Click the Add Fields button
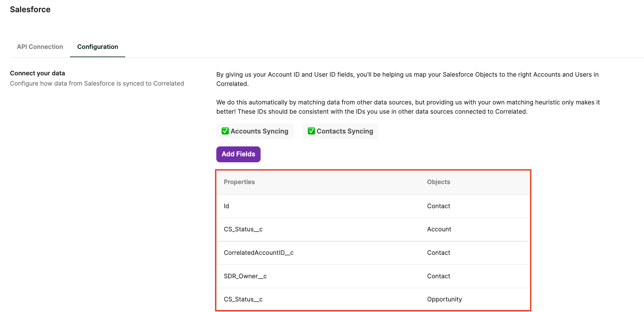Viewport: 644px width, 312px height. point(238,154)
